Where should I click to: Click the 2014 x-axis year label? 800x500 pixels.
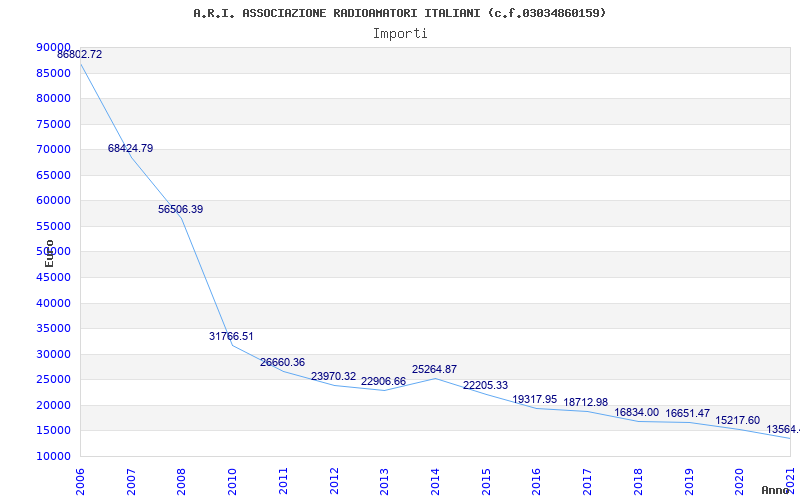pos(435,481)
